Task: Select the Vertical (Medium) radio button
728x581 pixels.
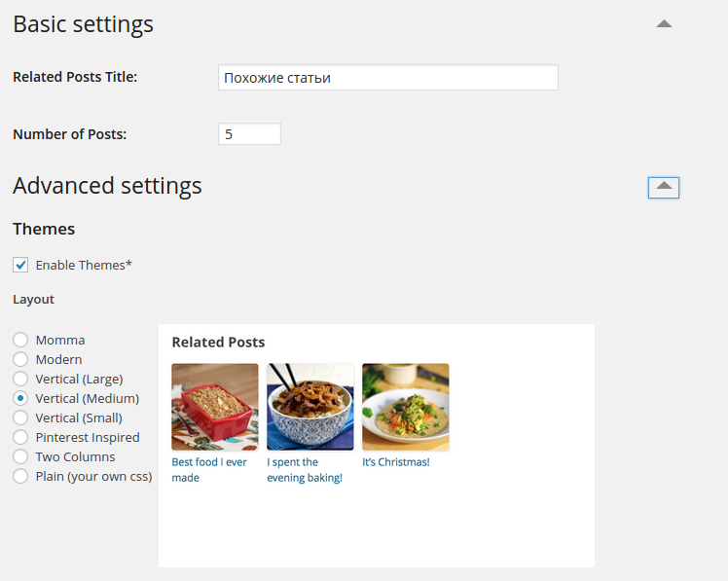Action: click(20, 398)
